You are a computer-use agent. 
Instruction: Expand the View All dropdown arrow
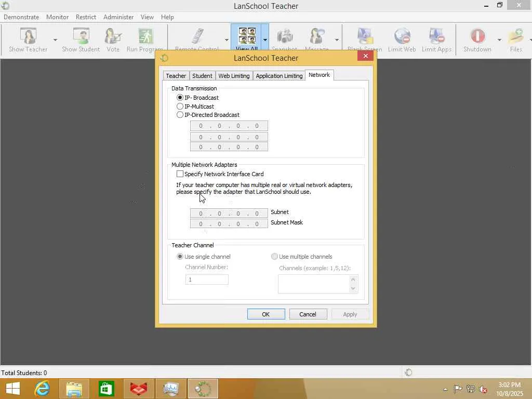265,39
